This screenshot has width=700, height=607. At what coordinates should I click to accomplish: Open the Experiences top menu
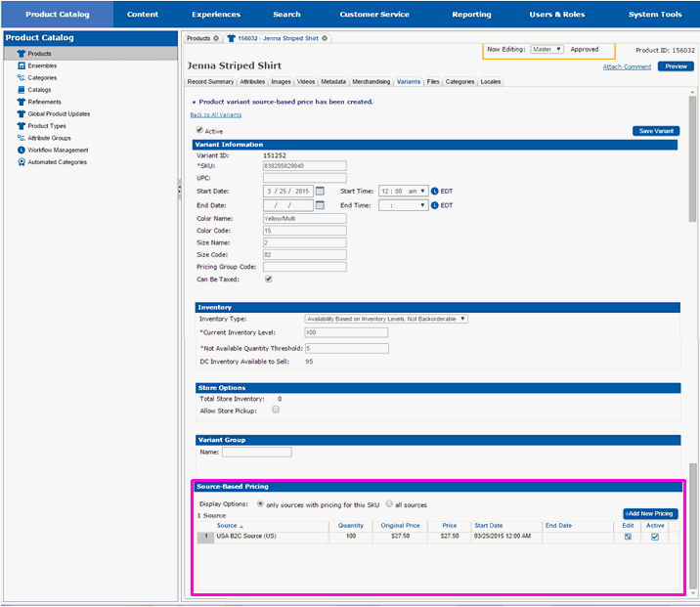click(216, 15)
